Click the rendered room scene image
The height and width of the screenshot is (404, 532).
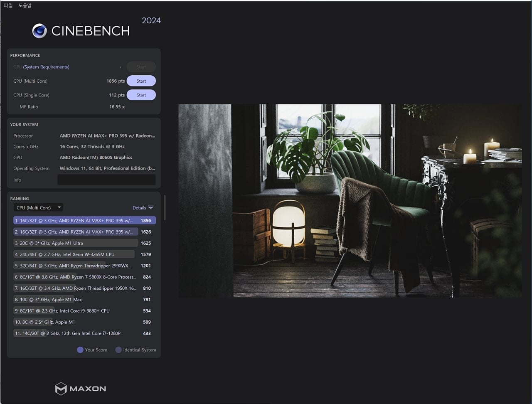click(x=350, y=201)
